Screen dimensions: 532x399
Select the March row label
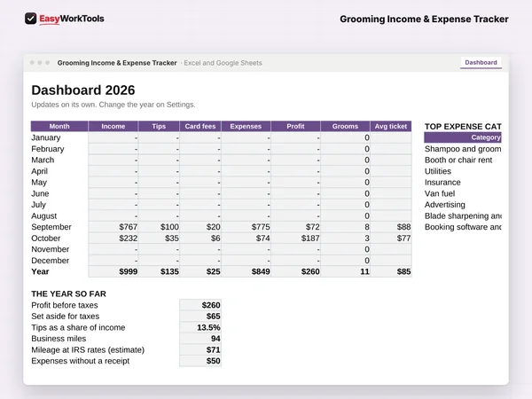[x=43, y=160]
